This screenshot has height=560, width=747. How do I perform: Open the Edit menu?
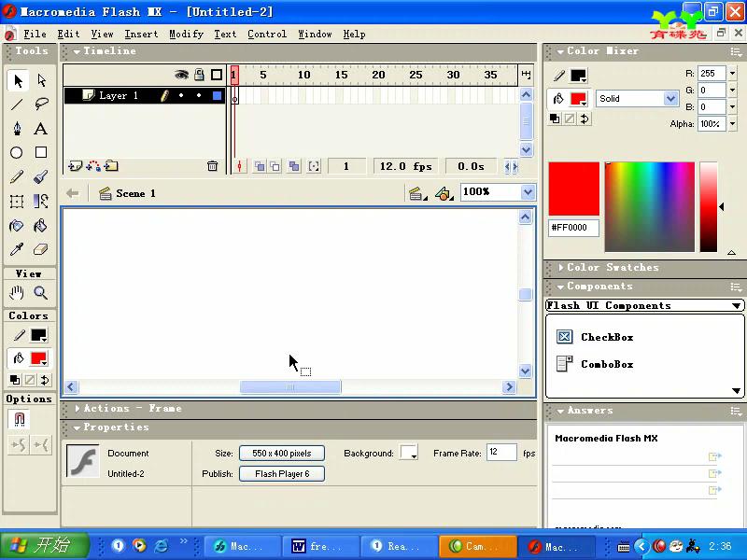pos(68,35)
